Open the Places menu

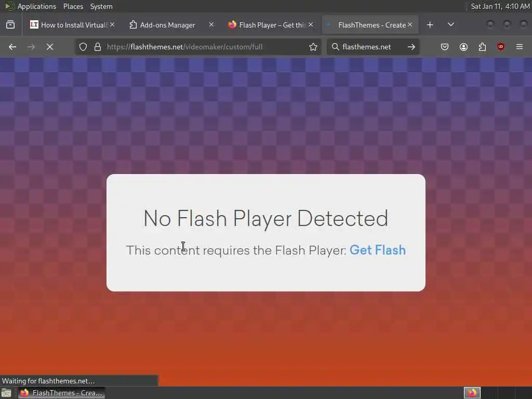point(73,6)
